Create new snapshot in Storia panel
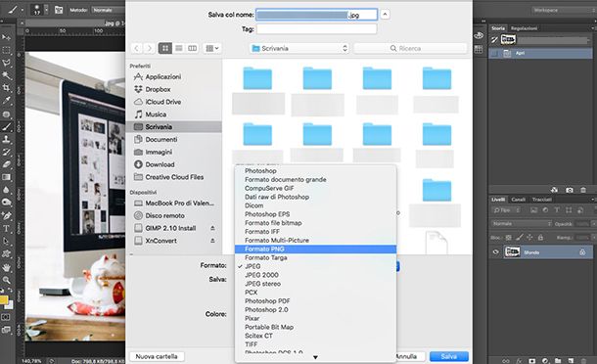Screen dimensions: 597x364 tap(570, 190)
